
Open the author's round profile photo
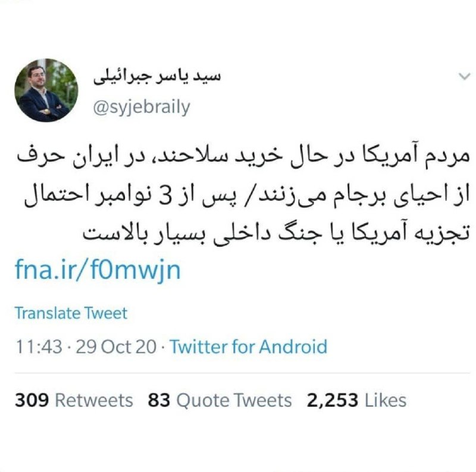46,90
